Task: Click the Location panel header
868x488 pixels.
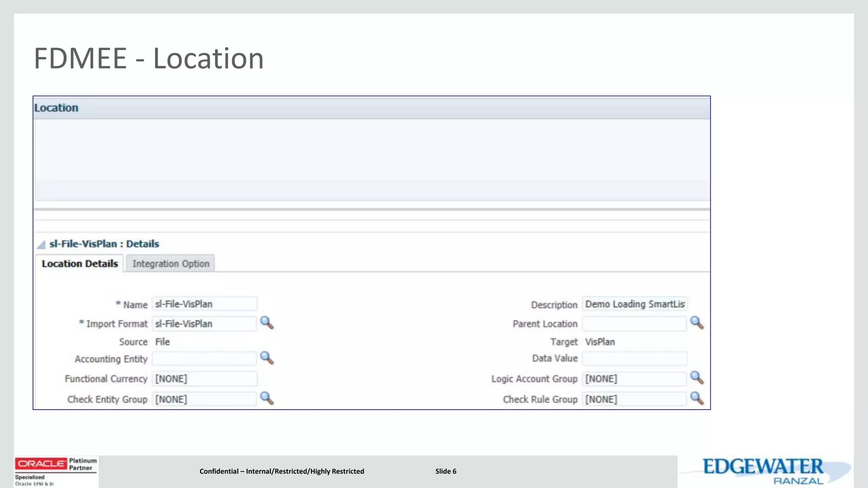Action: [x=371, y=108]
